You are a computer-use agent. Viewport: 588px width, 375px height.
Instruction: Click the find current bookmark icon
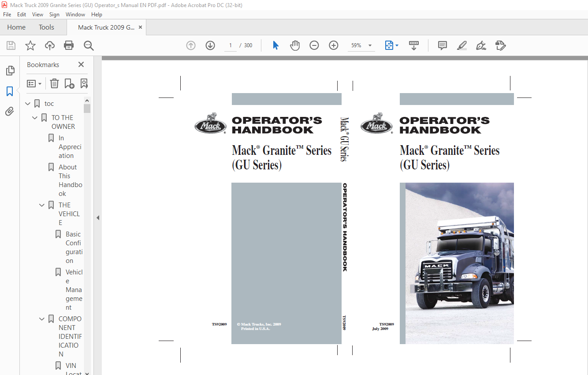(x=84, y=83)
